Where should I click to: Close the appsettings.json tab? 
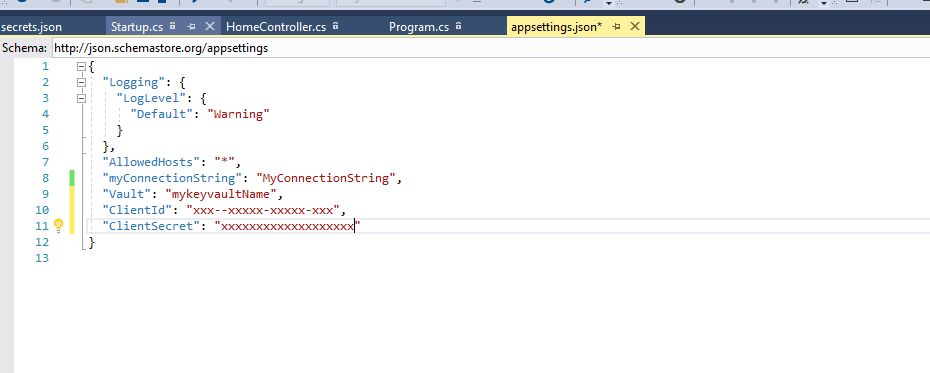[635, 26]
